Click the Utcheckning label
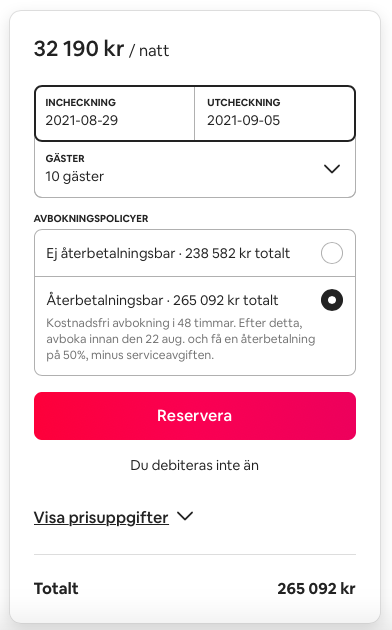392x630 pixels. point(244,102)
